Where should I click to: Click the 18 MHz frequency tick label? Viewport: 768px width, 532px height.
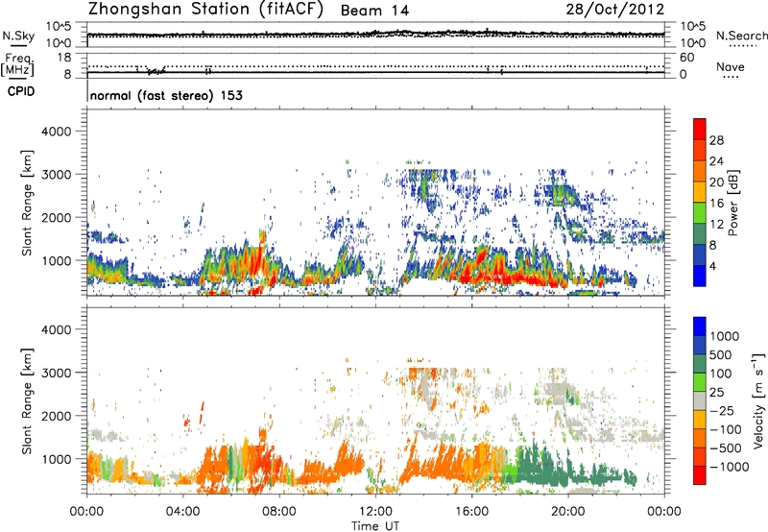point(63,58)
